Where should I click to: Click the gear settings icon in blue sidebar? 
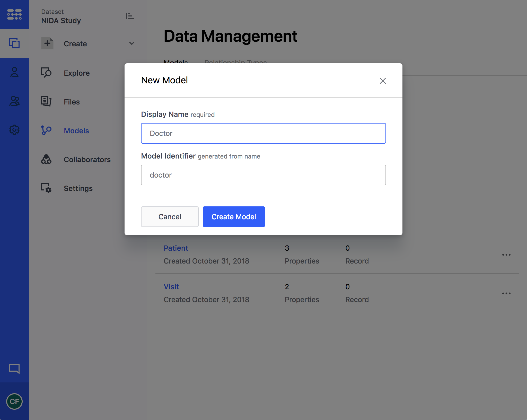[14, 130]
